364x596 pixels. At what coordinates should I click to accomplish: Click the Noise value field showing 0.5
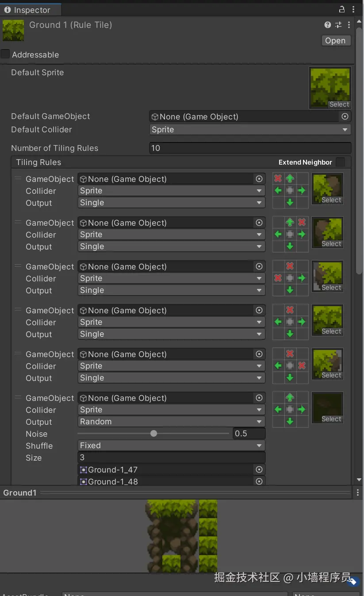249,434
